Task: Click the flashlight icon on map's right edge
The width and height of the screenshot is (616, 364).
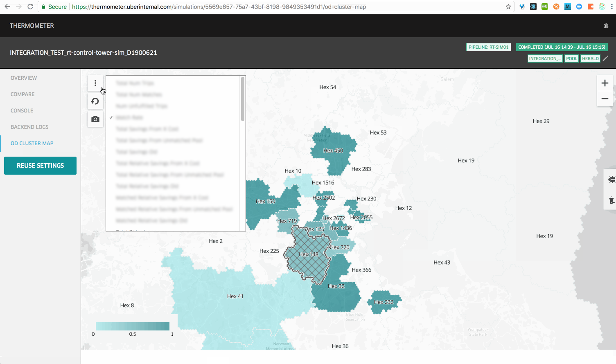Action: pos(611,200)
